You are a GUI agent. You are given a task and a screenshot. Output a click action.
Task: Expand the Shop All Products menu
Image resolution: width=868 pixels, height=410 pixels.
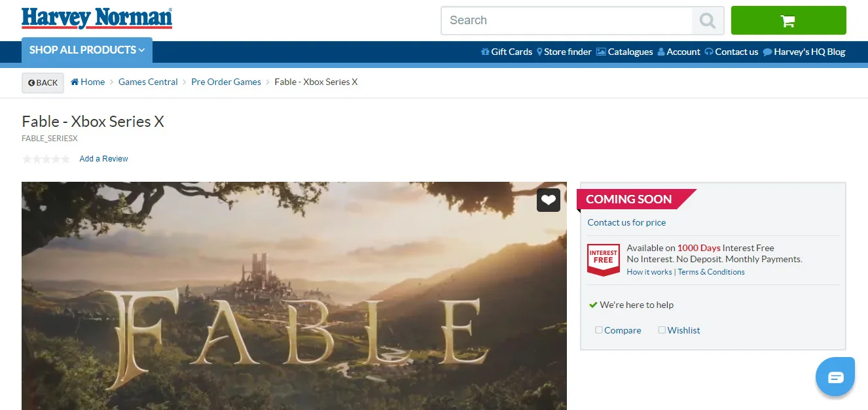tap(87, 50)
